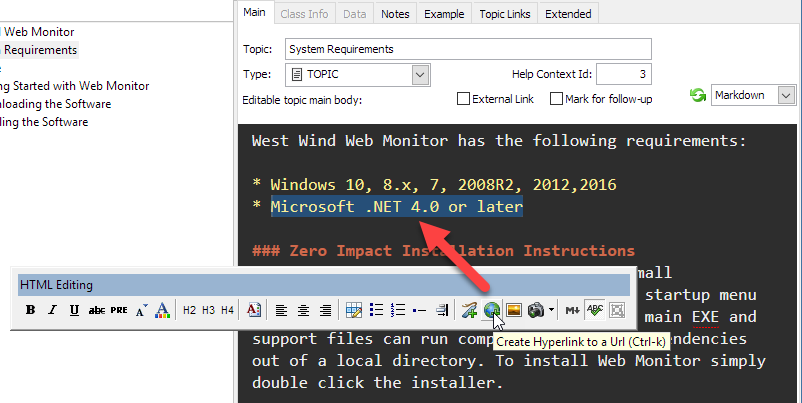This screenshot has height=403, width=802.
Task: Click the selected 'Microsoft .NET 4.0 or later' text
Action: click(x=396, y=207)
